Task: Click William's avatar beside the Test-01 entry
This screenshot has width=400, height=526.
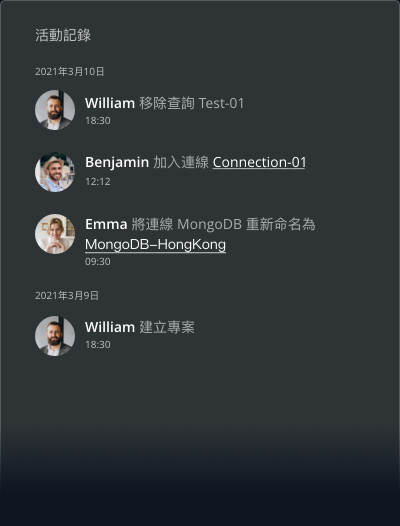Action: 55,110
